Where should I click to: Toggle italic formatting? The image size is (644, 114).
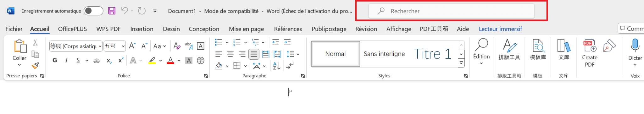pos(66,60)
